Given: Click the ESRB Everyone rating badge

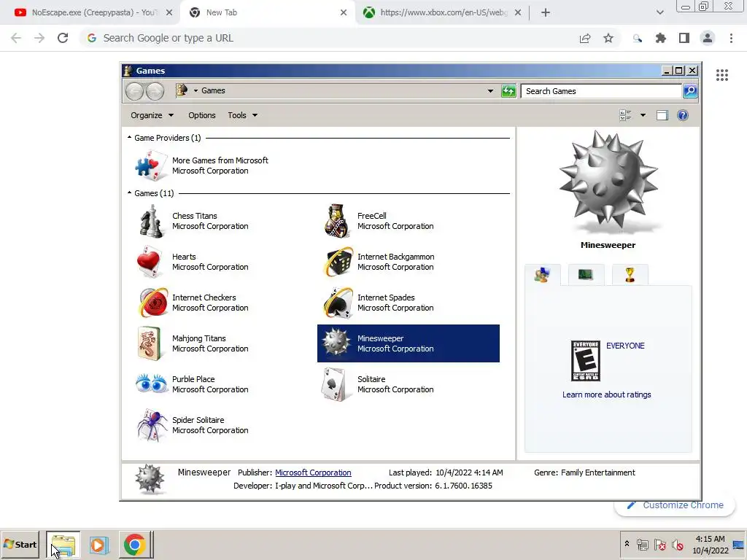Looking at the screenshot, I should pyautogui.click(x=586, y=361).
